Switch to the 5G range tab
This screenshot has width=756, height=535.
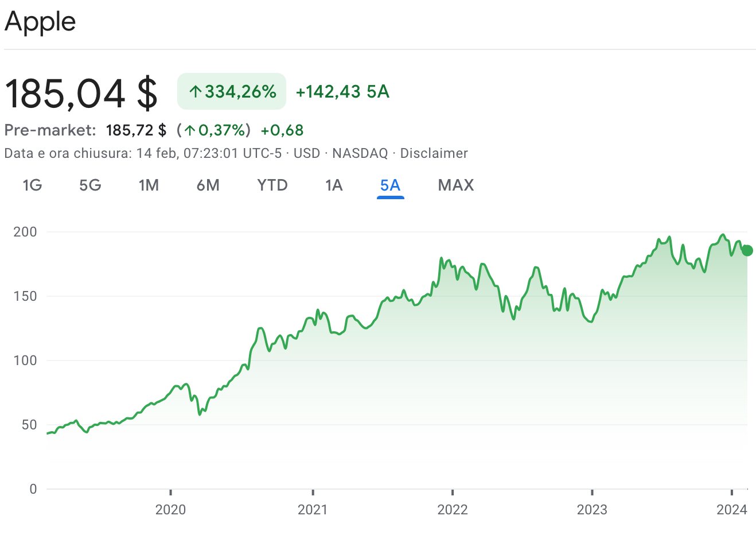tap(90, 185)
